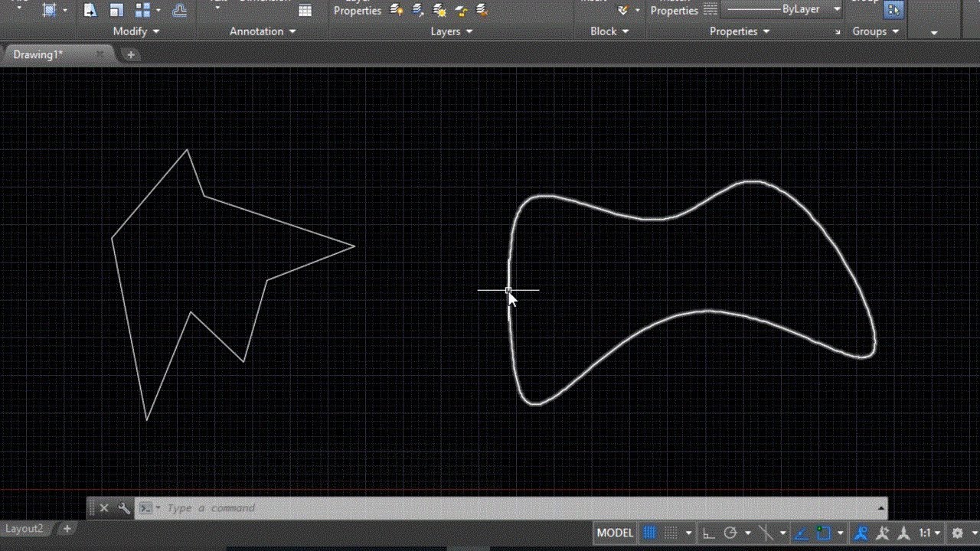Show annotation objects icon in status bar
This screenshot has width=980, height=551.
(x=861, y=533)
